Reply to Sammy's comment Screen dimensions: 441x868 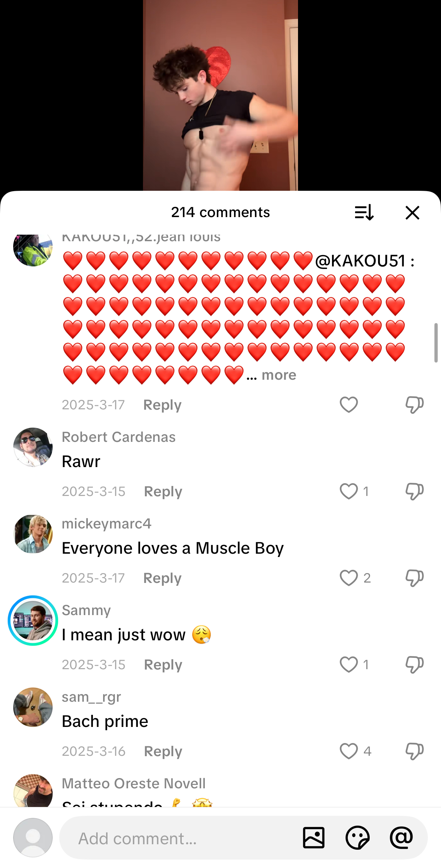point(163,665)
